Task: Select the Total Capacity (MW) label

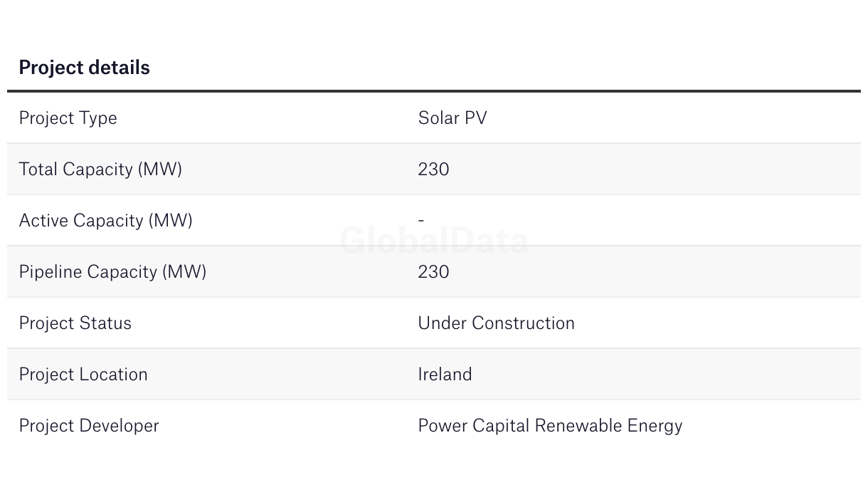Action: pos(100,169)
